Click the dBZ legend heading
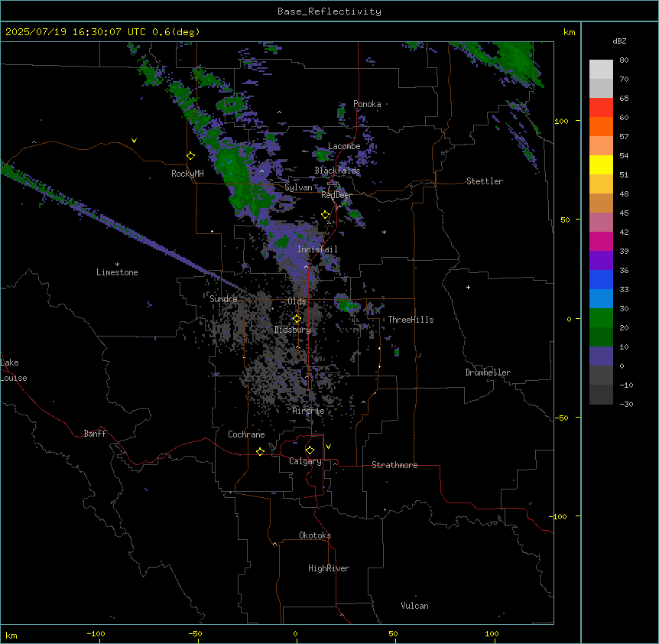The width and height of the screenshot is (659, 644). pyautogui.click(x=619, y=41)
